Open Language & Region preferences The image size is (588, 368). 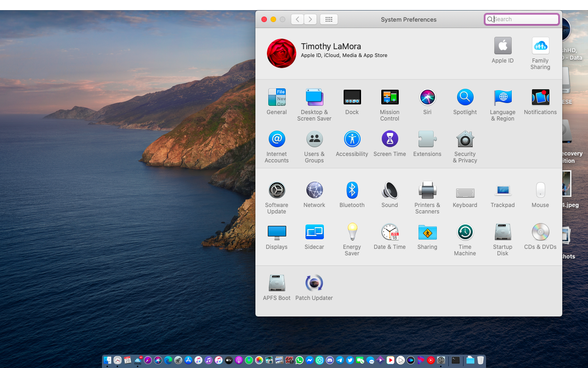(503, 105)
